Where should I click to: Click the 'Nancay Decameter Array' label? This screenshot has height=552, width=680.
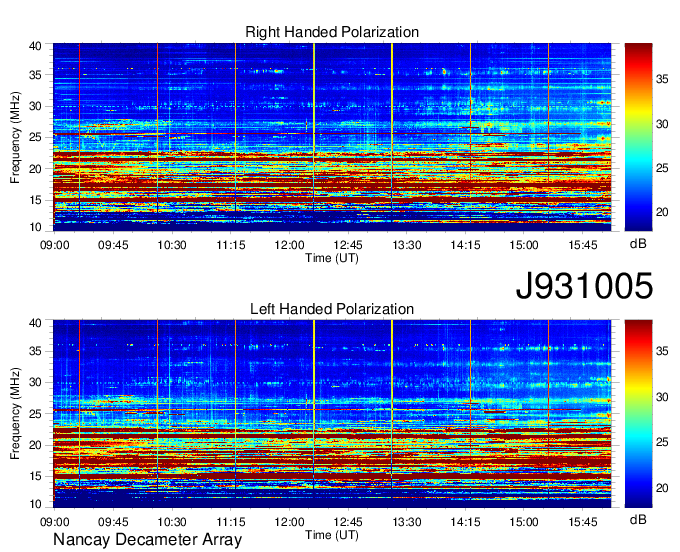147,540
